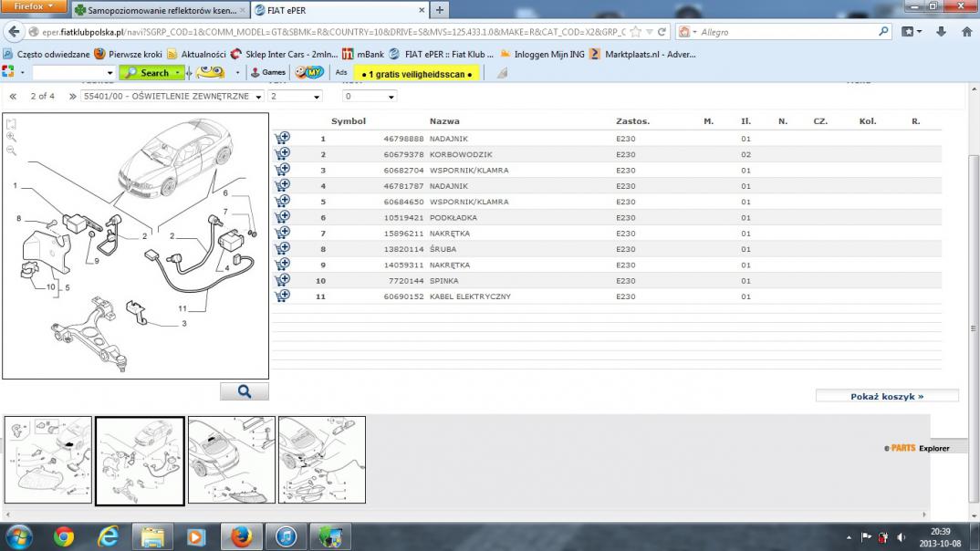The height and width of the screenshot is (551, 980).
Task: Open the dropdown showing 0
Action: (370, 96)
